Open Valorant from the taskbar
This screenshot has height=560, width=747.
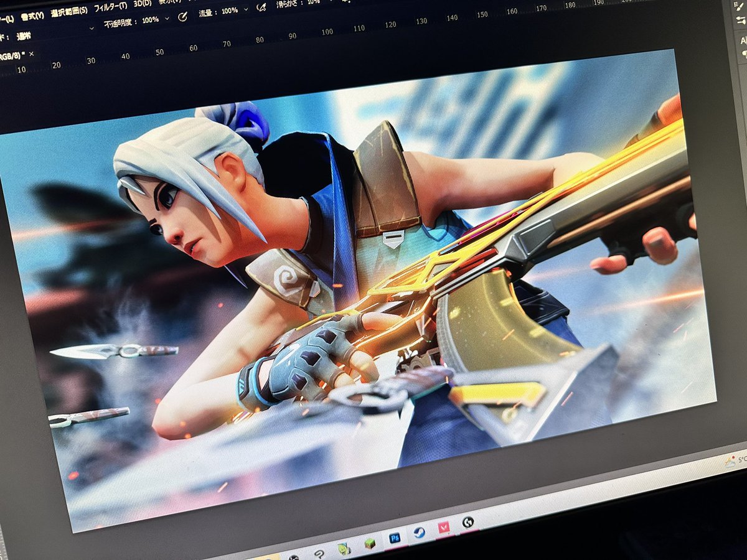pos(444,527)
